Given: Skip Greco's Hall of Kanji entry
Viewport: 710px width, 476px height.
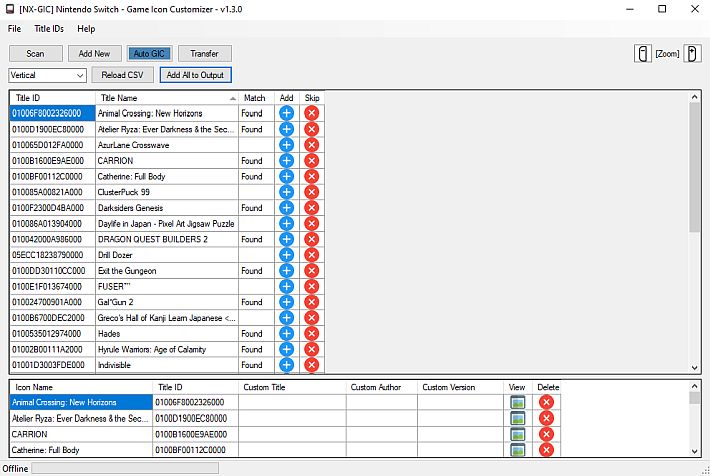Looking at the screenshot, I should (312, 317).
